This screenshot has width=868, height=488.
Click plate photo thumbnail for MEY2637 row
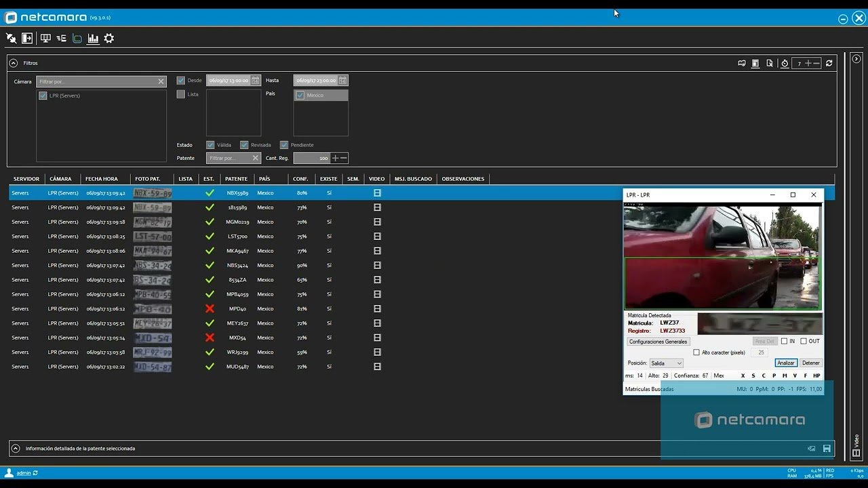153,323
